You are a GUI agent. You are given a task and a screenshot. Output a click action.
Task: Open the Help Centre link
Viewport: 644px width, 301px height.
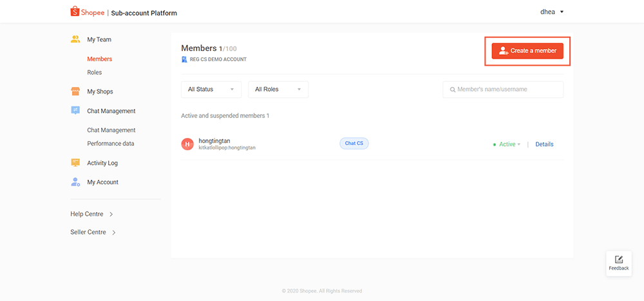pos(87,214)
